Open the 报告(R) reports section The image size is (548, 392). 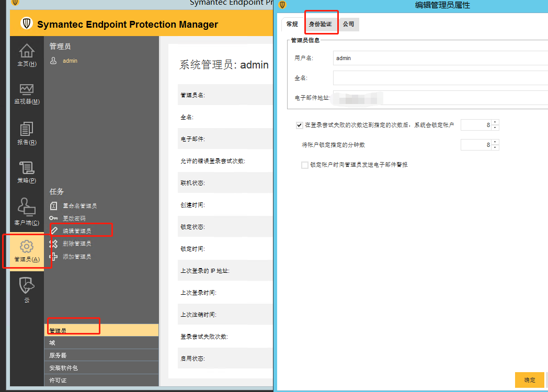pos(27,133)
